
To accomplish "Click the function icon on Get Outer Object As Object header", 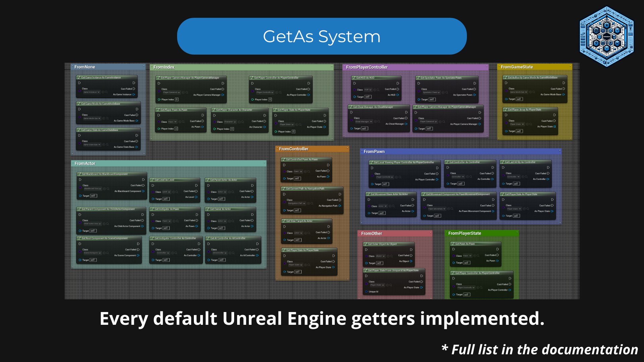I will click(x=366, y=244).
